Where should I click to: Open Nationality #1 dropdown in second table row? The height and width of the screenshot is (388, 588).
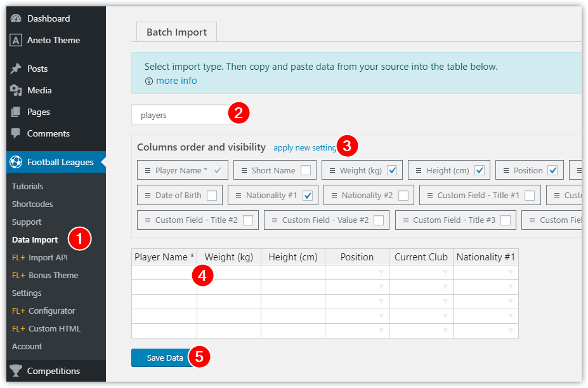[x=511, y=287]
